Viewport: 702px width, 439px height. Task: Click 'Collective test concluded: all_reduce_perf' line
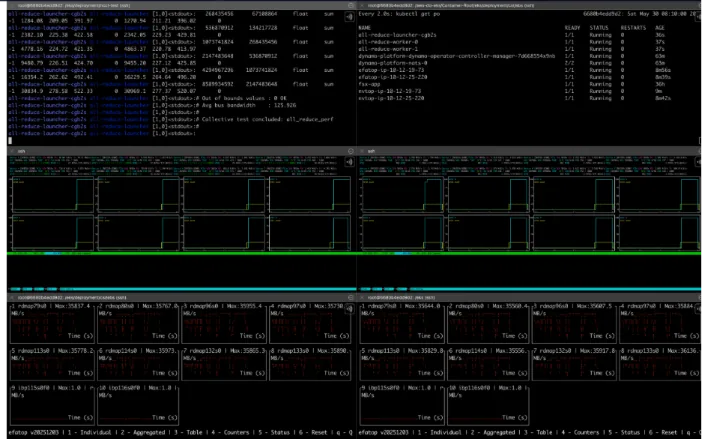[x=267, y=119]
